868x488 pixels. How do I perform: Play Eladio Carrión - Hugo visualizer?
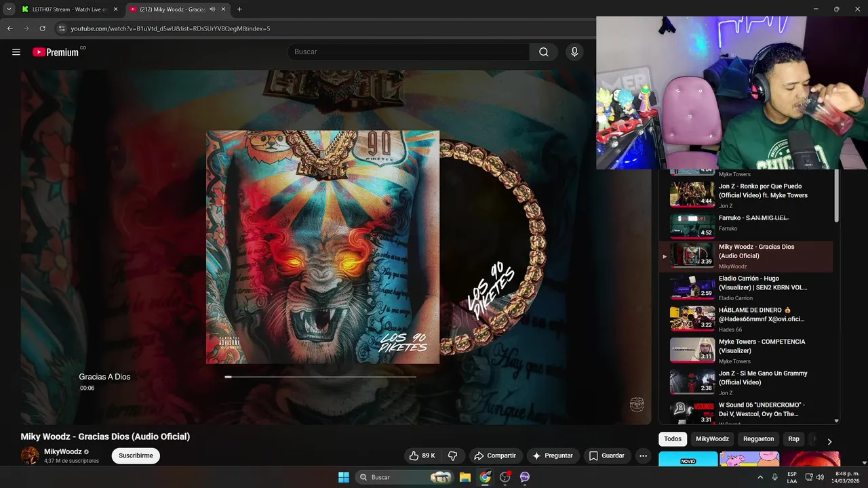click(746, 288)
